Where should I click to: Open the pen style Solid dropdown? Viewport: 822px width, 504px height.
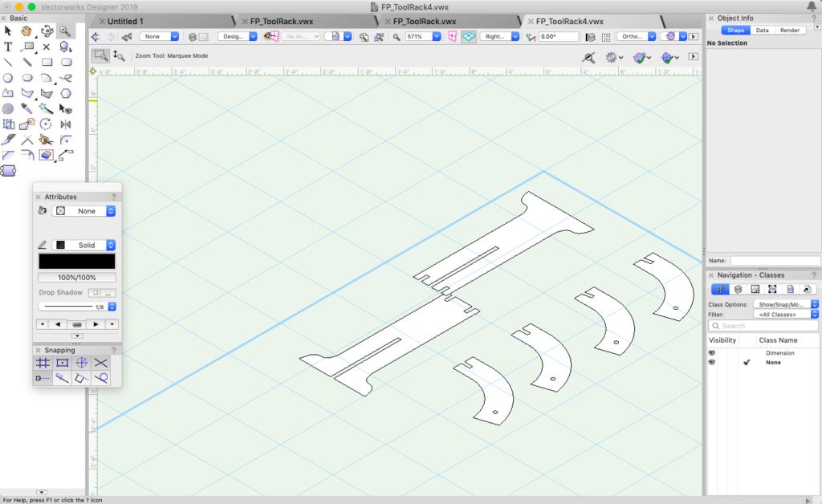pyautogui.click(x=83, y=246)
